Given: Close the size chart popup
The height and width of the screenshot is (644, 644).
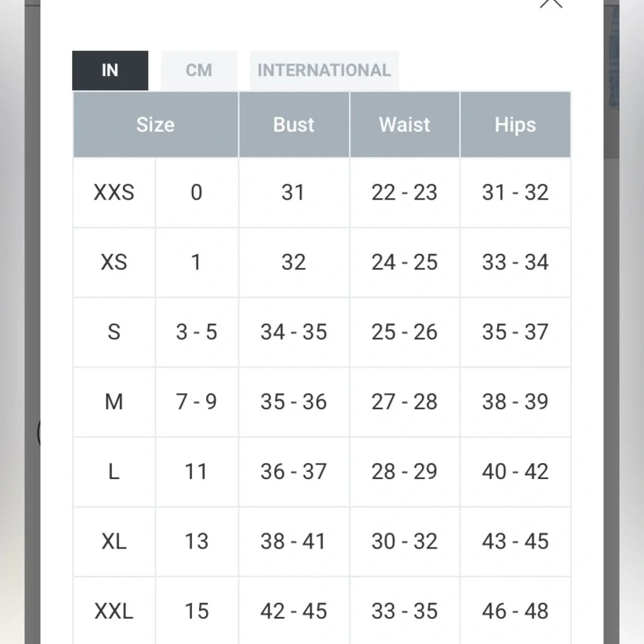Looking at the screenshot, I should (551, 3).
